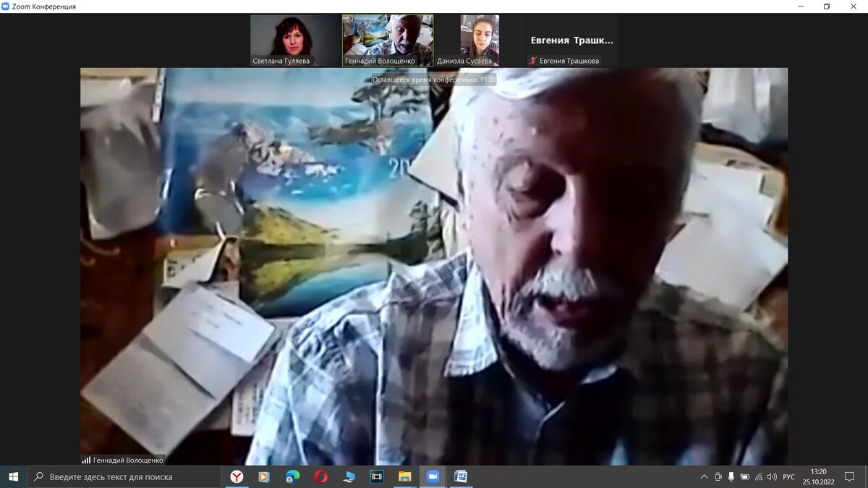The image size is (868, 488).
Task: Close the Zoom Конференция window
Action: (854, 7)
